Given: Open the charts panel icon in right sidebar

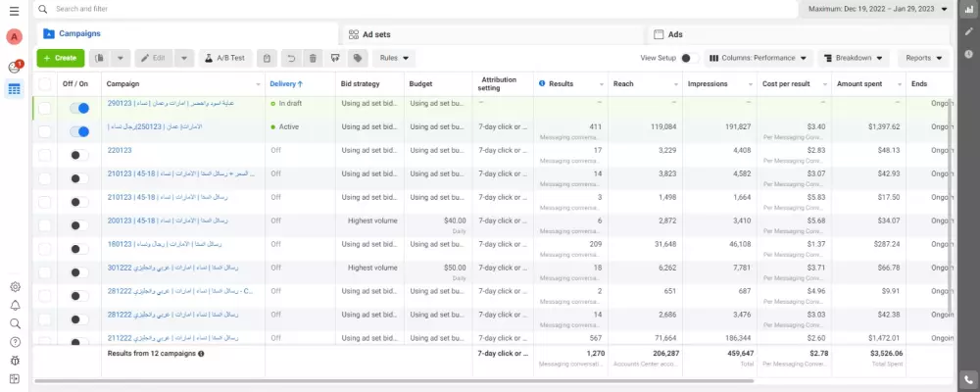Looking at the screenshot, I should click(968, 9).
